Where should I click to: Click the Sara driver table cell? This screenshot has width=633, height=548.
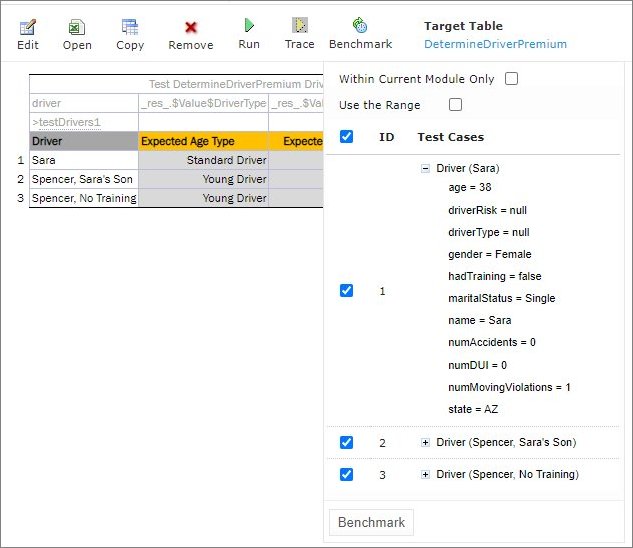point(83,160)
